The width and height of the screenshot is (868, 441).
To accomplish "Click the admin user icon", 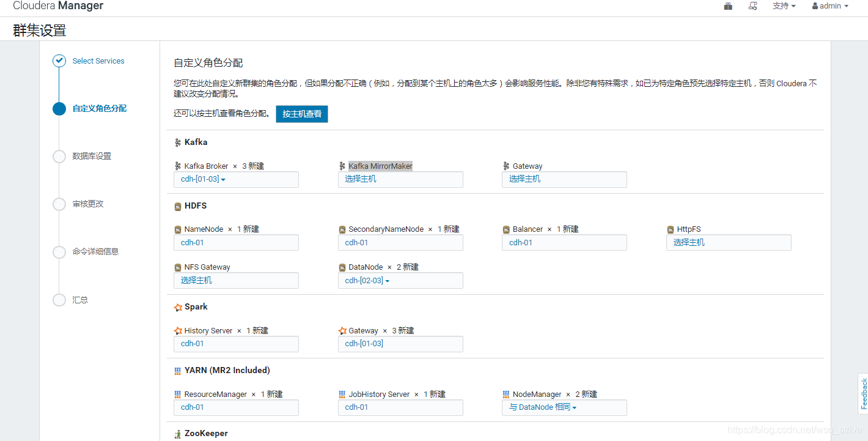I will tap(815, 6).
